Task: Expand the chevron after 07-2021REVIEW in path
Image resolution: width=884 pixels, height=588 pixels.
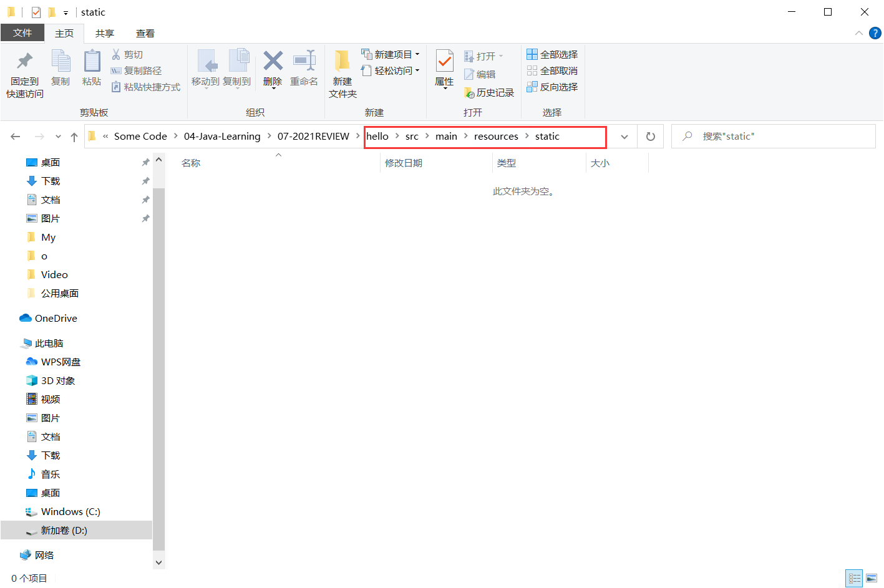Action: 357,136
